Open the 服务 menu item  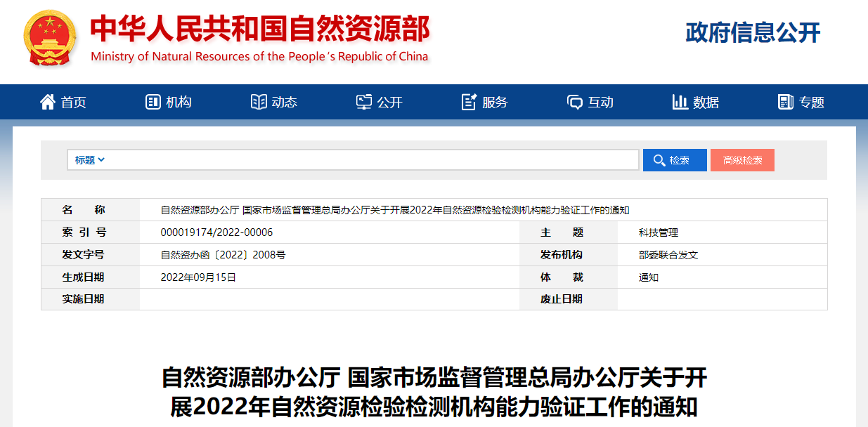coord(485,102)
